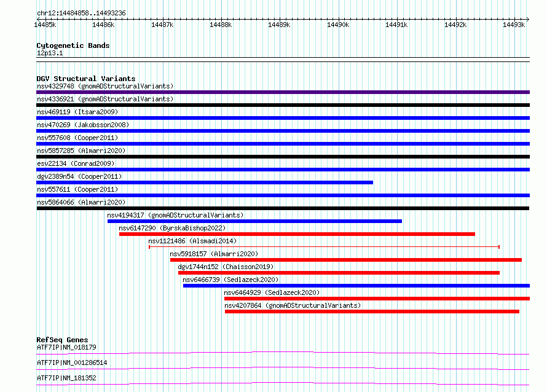Image resolution: width=547 pixels, height=392 pixels.
Task: Click nsv4194317 gnomADStructuralVariants label
Action: 175,215
